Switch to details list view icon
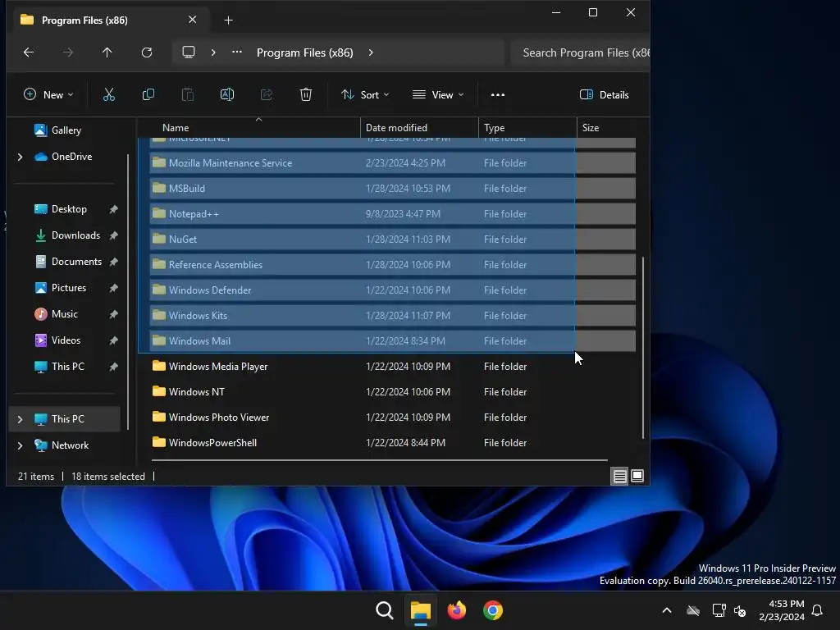The width and height of the screenshot is (840, 630). click(x=620, y=476)
